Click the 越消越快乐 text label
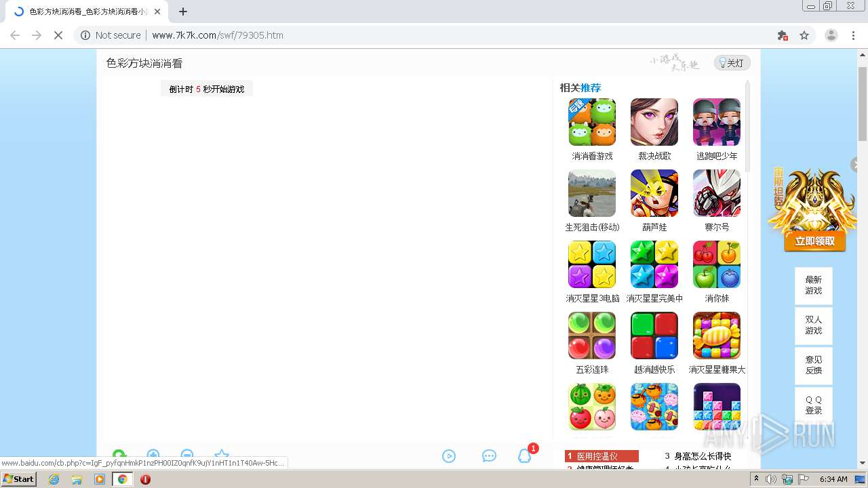 (654, 369)
